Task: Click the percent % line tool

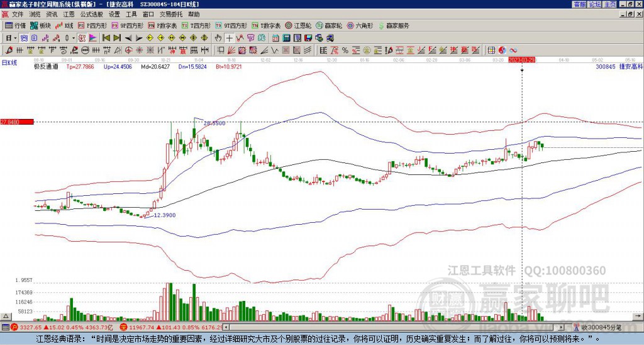Action: tap(345, 50)
